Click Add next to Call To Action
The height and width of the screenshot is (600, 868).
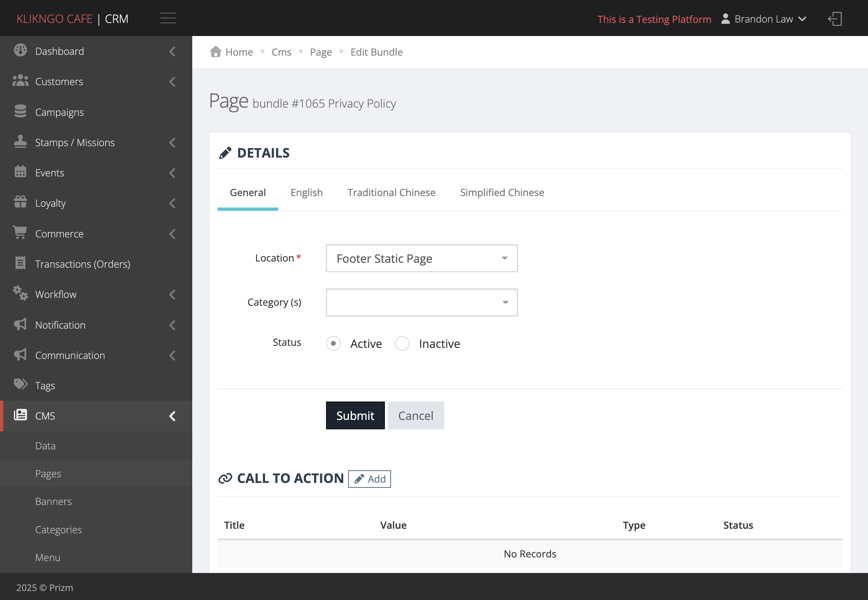[x=369, y=479]
